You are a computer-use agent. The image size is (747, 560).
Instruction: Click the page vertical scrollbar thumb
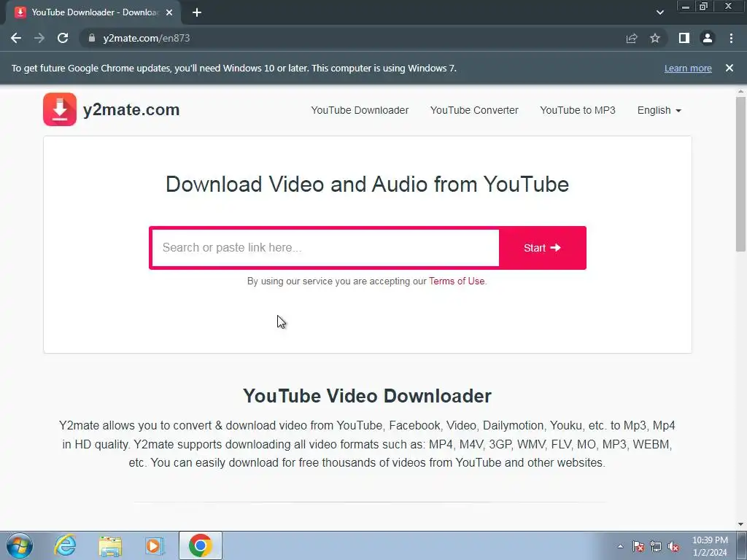click(740, 174)
